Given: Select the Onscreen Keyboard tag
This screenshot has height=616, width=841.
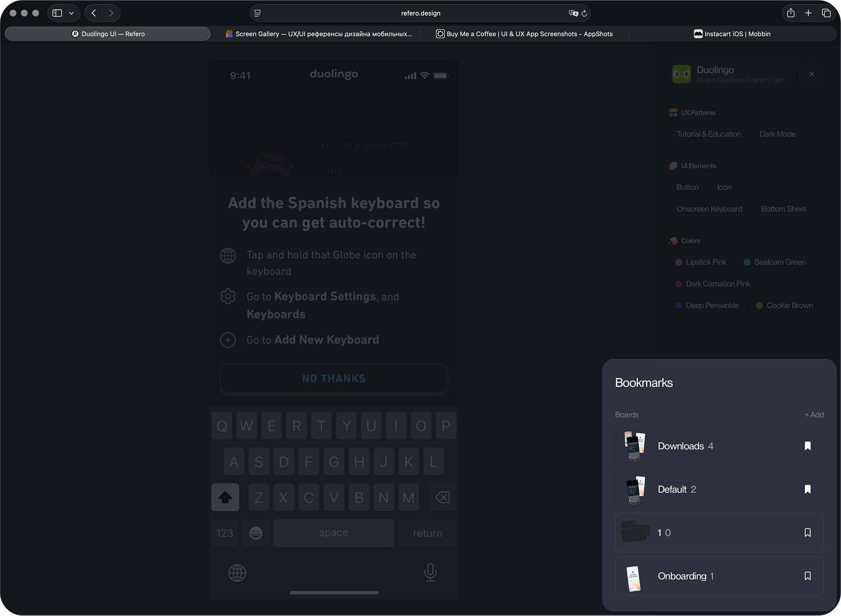Looking at the screenshot, I should click(710, 209).
